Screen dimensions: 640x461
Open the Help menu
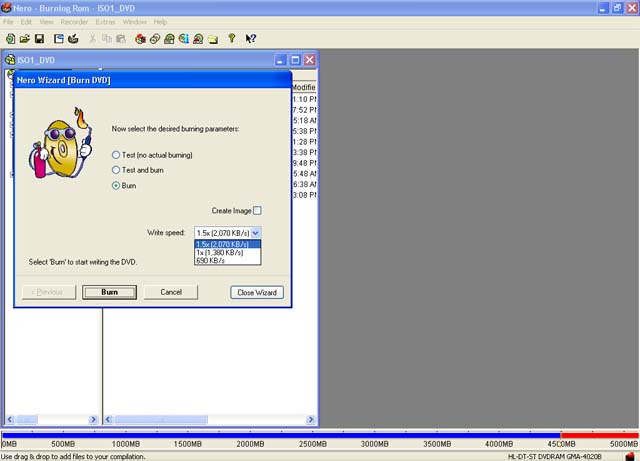point(160,22)
